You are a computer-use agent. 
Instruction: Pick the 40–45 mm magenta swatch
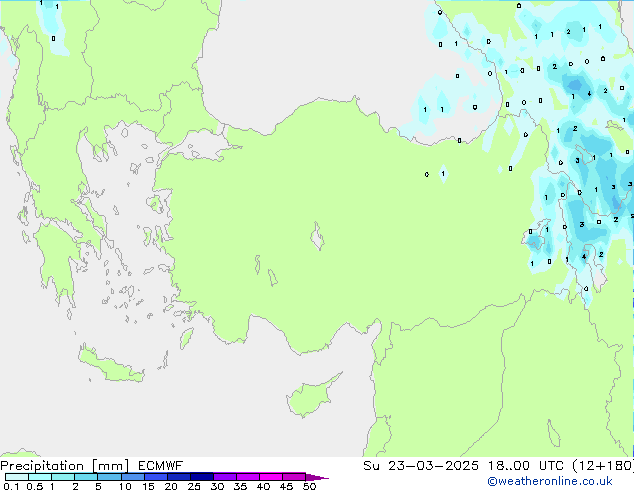271,477
